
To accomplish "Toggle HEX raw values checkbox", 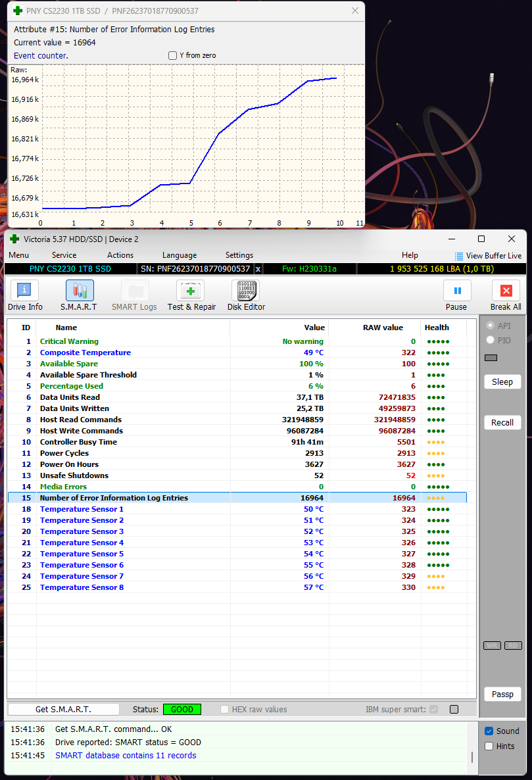I will (225, 710).
